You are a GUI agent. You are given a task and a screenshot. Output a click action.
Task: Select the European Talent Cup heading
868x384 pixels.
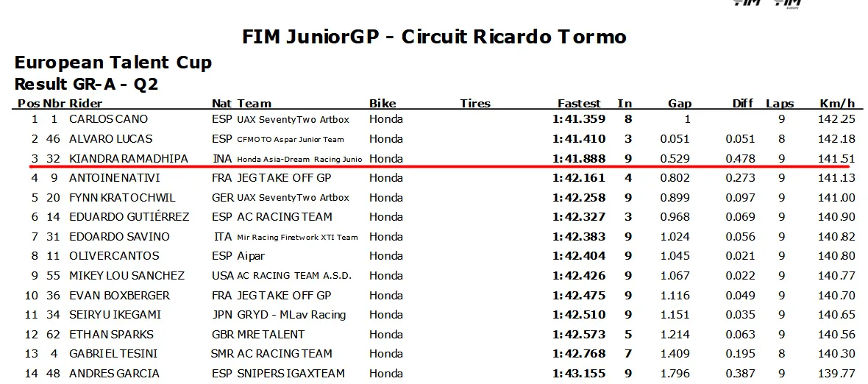click(113, 63)
